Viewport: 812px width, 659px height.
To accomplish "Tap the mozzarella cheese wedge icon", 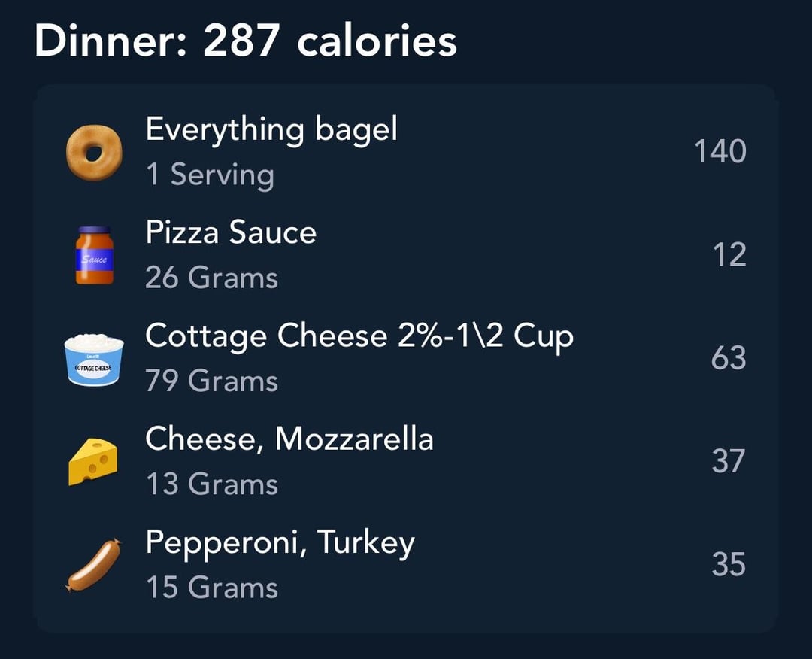I will tap(93, 462).
